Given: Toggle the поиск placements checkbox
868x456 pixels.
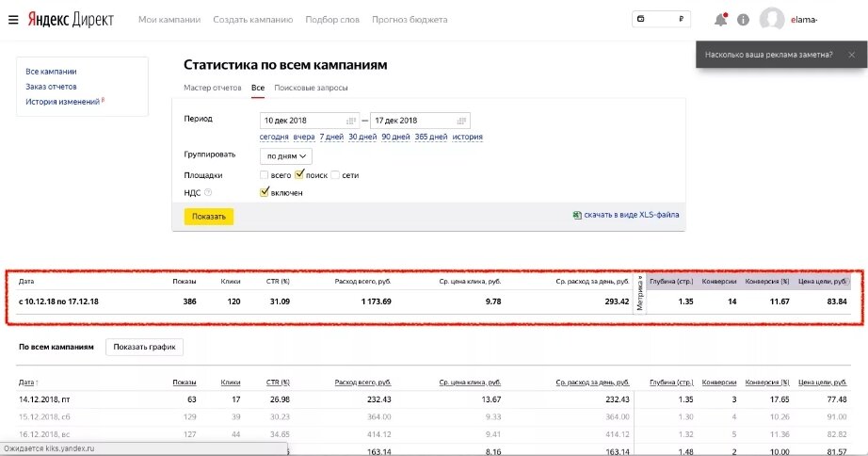Looking at the screenshot, I should tap(299, 174).
